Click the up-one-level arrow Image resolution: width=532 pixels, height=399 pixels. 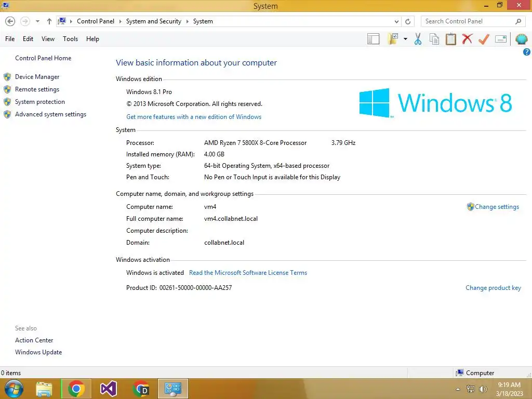click(49, 21)
